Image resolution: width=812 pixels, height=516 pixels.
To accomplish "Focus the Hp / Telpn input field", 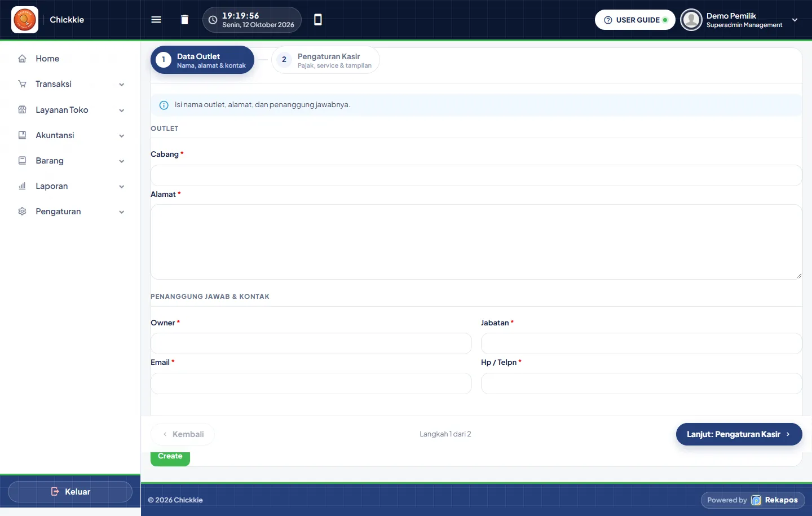I will 641,383.
